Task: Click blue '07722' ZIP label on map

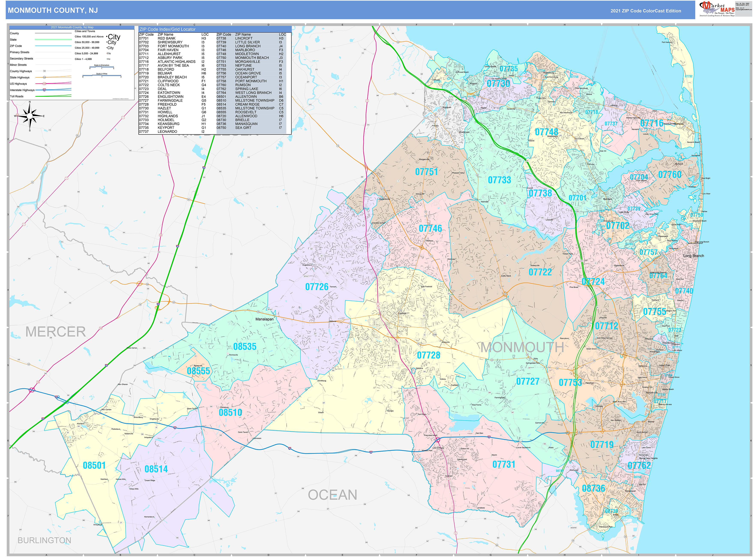Action: 540,272
